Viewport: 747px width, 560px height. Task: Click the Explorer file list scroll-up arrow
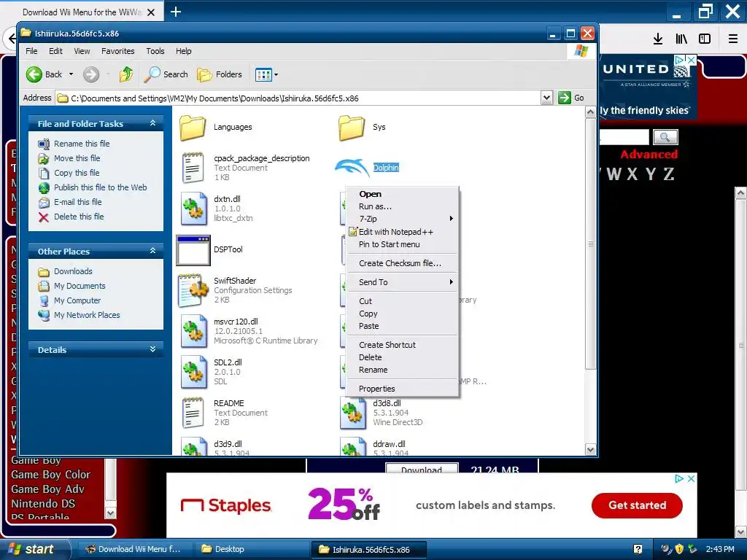(590, 112)
